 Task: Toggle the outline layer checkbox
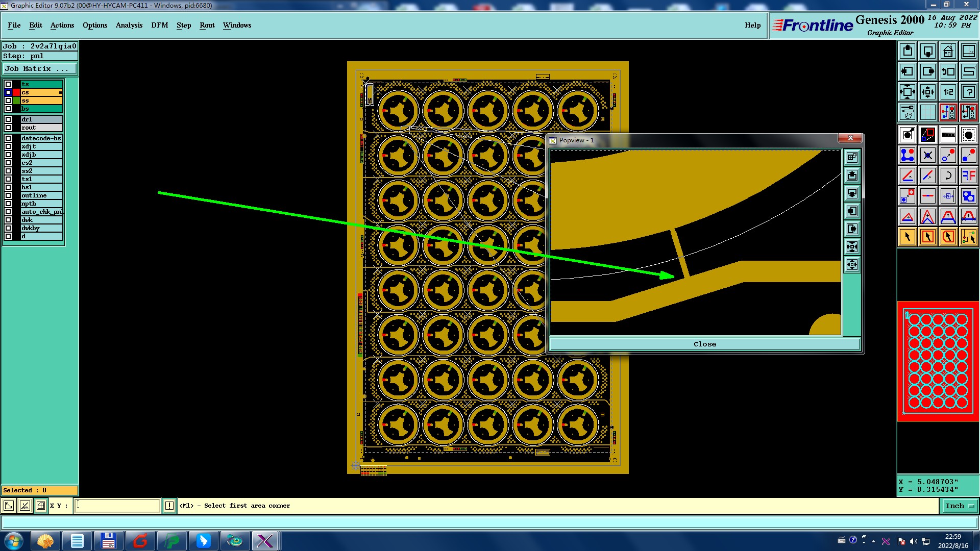click(8, 195)
